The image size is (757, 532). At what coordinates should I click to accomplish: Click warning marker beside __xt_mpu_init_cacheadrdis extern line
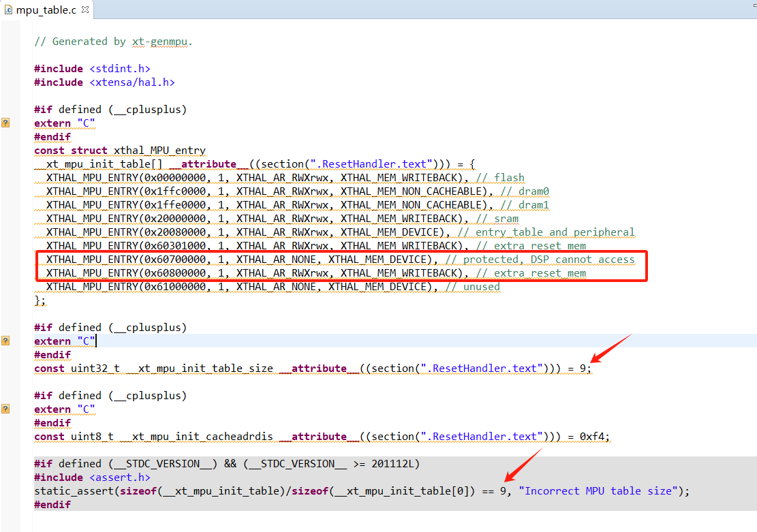(x=5, y=409)
